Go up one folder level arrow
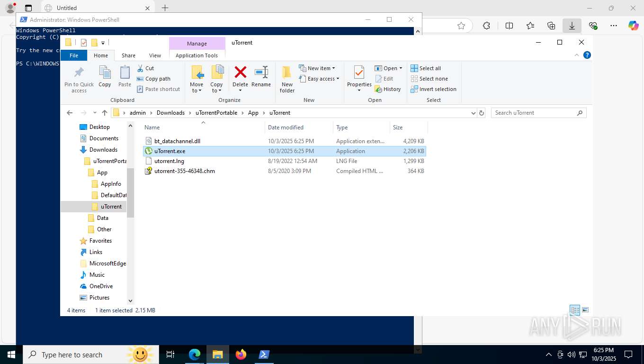This screenshot has width=644, height=364. [105, 113]
